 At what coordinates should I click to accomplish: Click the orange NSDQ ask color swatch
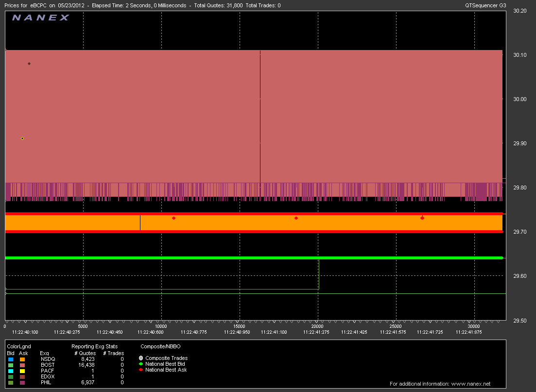click(x=21, y=359)
